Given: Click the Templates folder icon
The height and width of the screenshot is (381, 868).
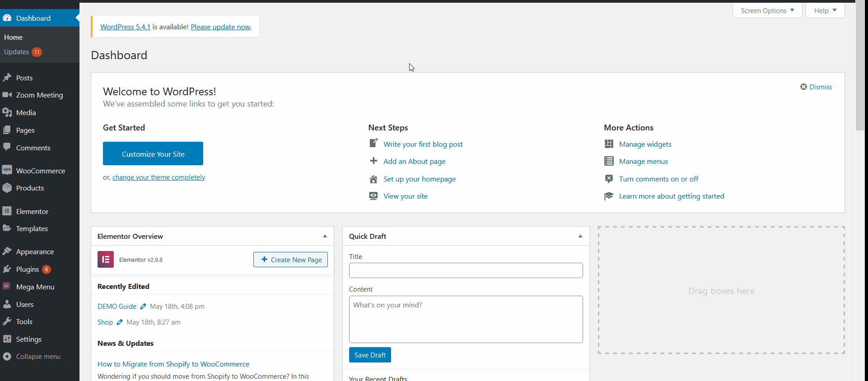Looking at the screenshot, I should [x=7, y=228].
